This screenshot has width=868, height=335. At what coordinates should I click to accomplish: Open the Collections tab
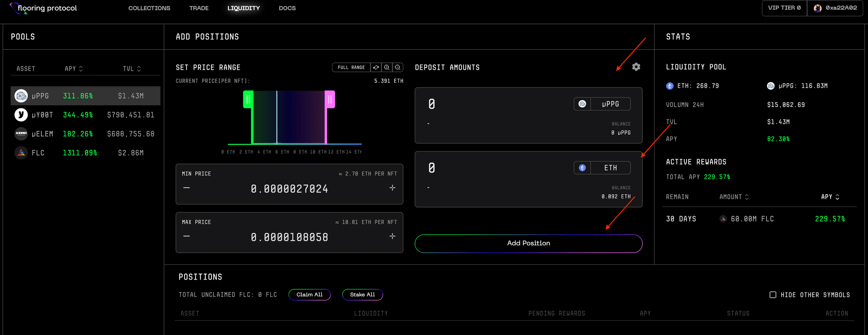(149, 8)
